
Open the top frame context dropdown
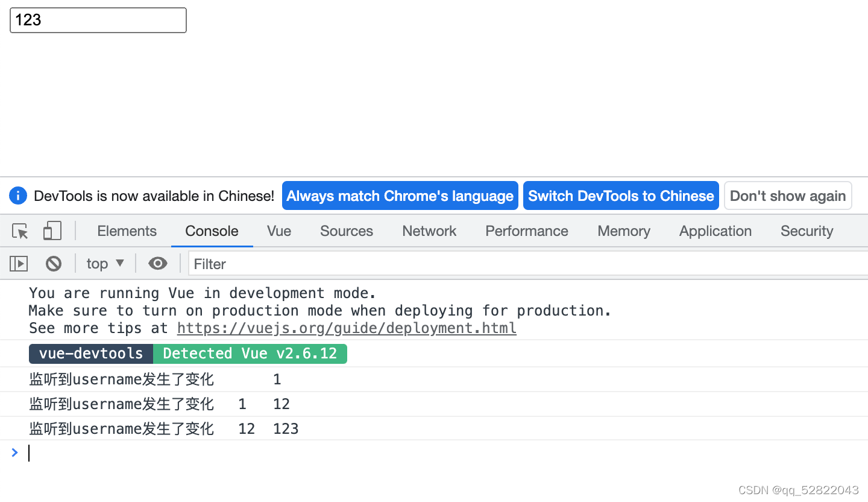(x=105, y=263)
